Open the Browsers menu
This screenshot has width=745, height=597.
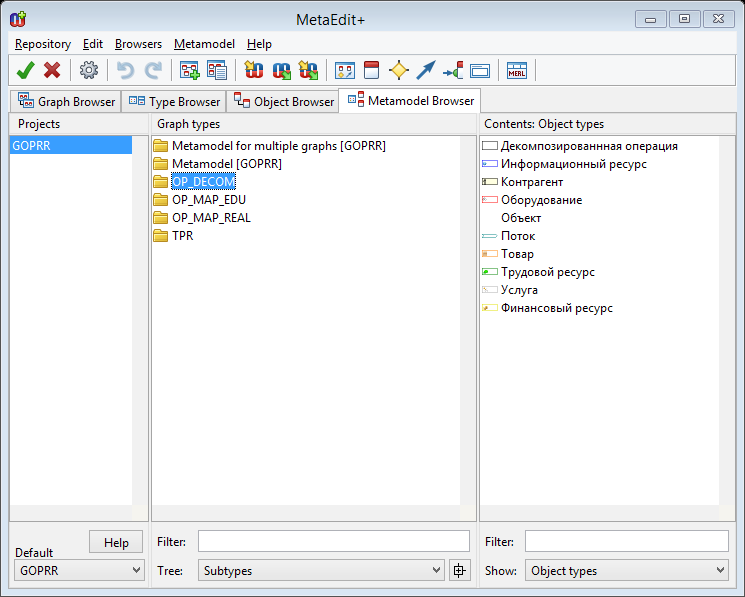click(138, 44)
